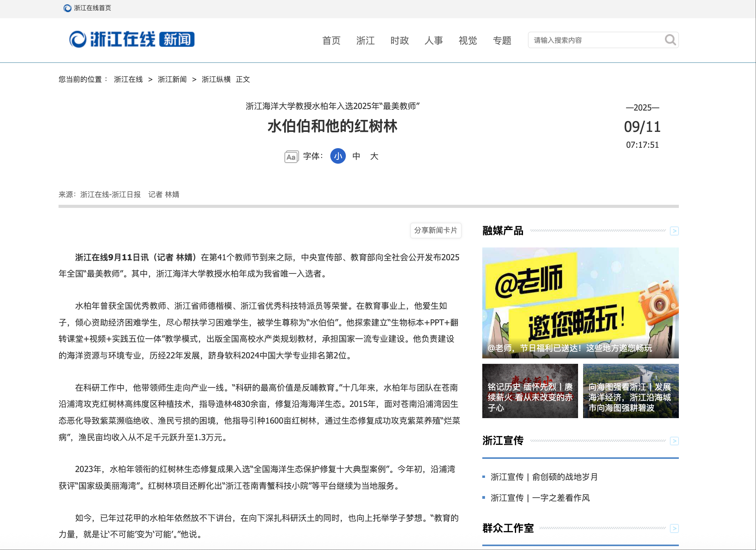Open the 浙江 navigation item
The width and height of the screenshot is (756, 550).
click(x=366, y=40)
